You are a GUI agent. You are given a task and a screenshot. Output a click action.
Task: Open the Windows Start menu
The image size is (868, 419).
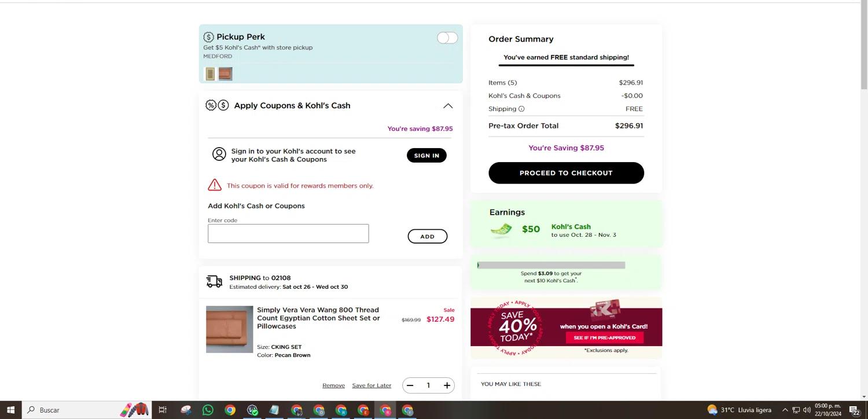10,410
